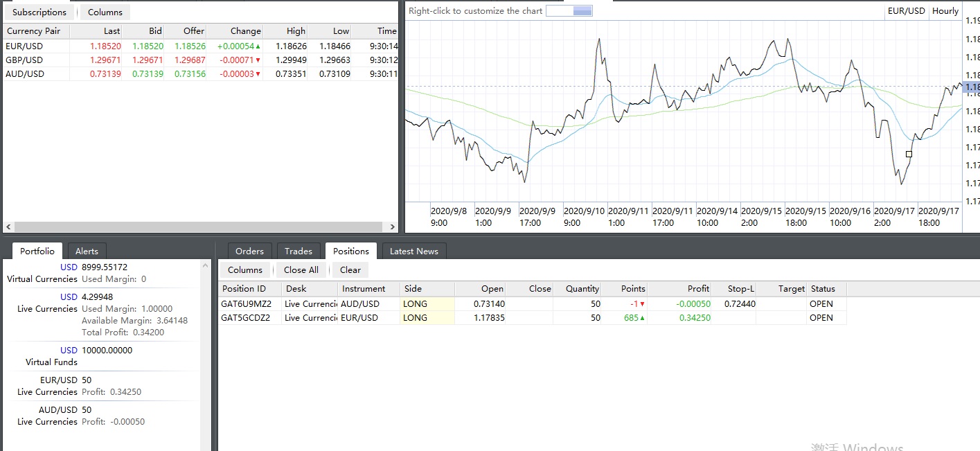
Task: Sort by Last column header
Action: (96, 31)
